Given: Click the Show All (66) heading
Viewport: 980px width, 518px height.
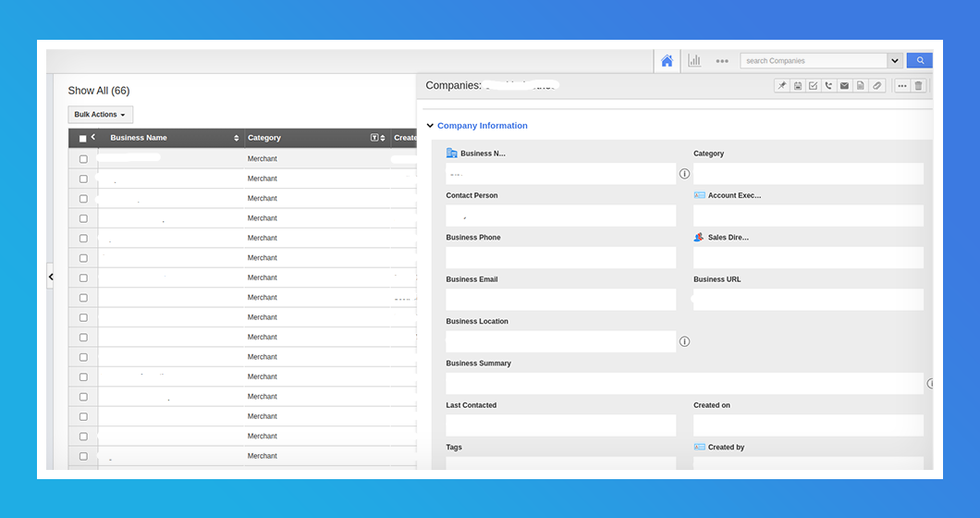Looking at the screenshot, I should tap(99, 91).
